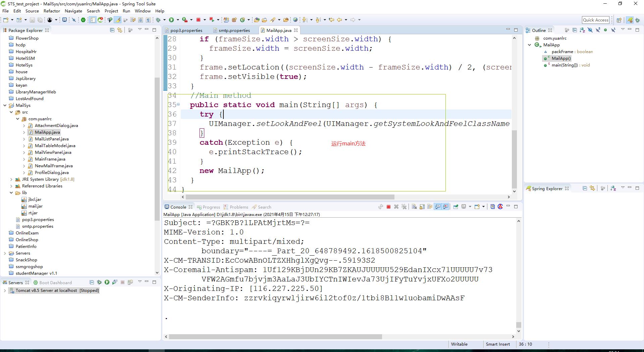
Task: Expand the JRE System Library node
Action: click(11, 179)
